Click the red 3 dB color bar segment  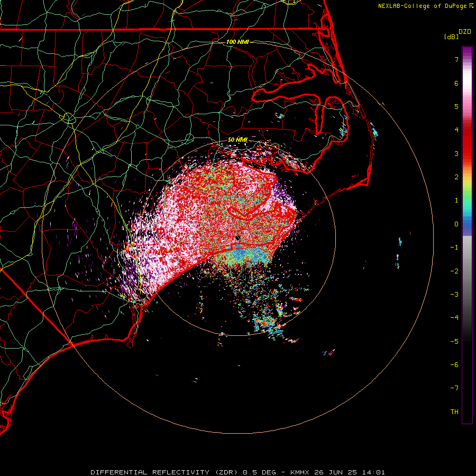467,153
